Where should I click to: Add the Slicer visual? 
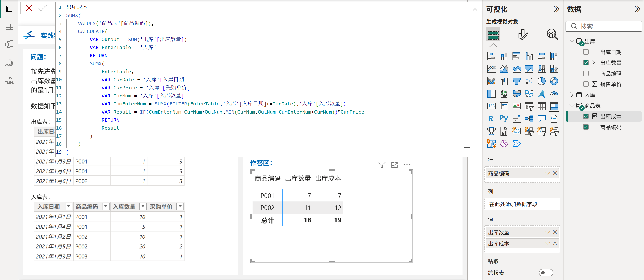click(x=529, y=106)
